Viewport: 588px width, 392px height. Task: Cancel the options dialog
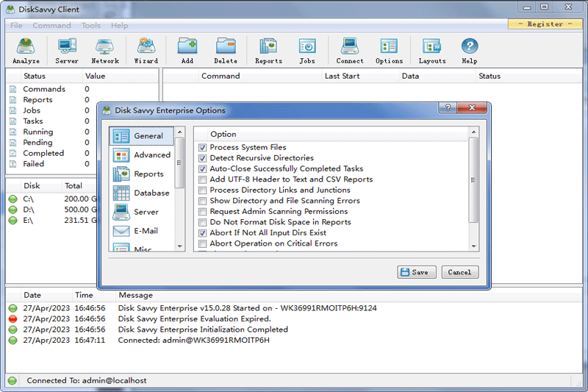point(460,272)
